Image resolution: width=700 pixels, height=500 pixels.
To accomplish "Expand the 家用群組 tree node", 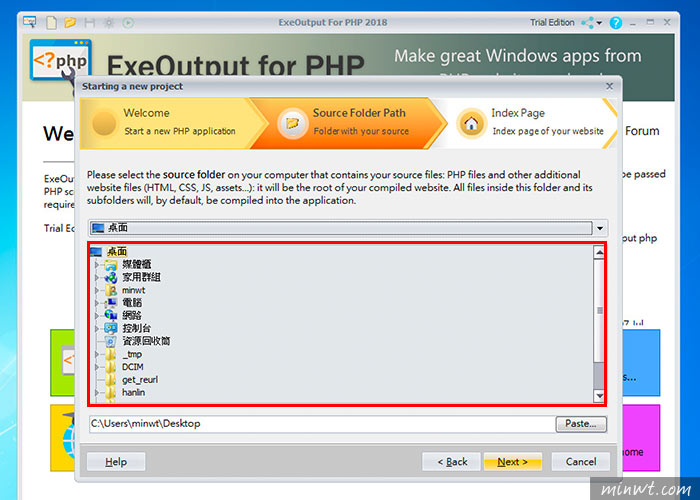I will 97,277.
